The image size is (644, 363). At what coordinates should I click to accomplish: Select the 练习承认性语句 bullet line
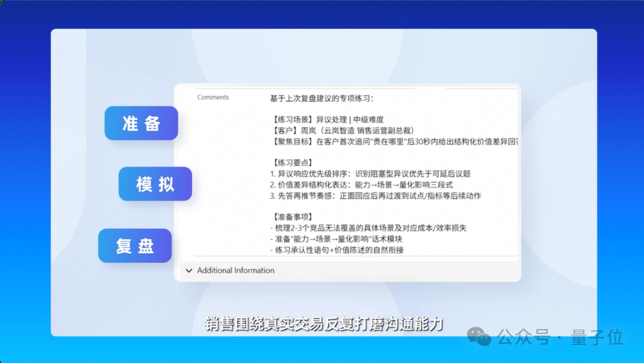(337, 250)
